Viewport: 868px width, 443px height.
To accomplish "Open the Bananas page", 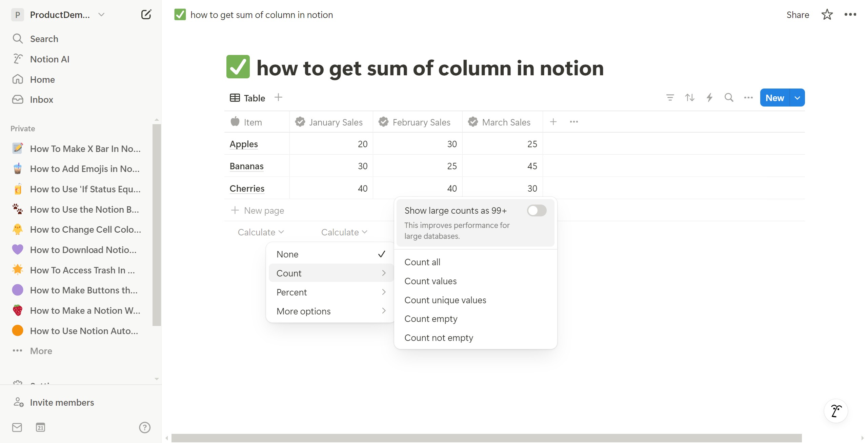I will (x=246, y=166).
